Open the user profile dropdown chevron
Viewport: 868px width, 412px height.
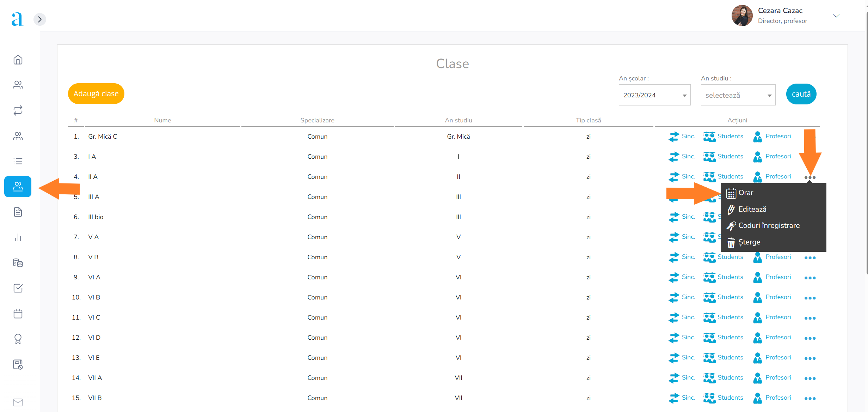click(836, 16)
